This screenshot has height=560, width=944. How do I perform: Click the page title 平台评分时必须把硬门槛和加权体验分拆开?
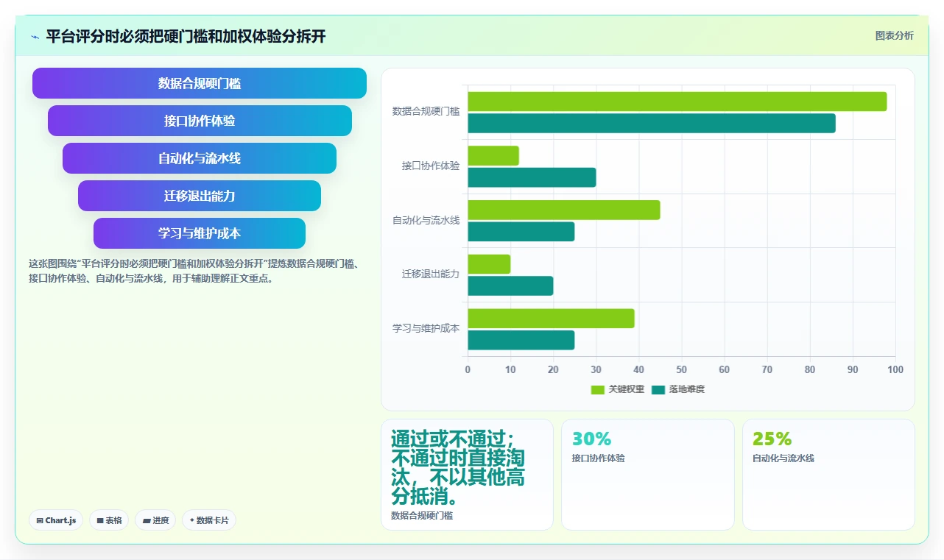[186, 37]
